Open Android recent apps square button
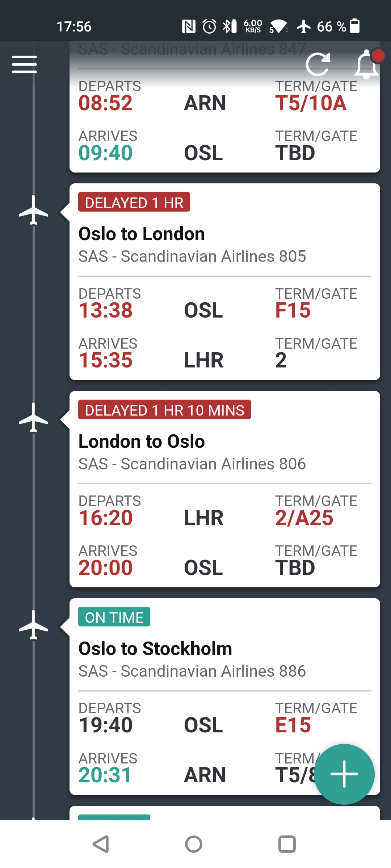This screenshot has width=391, height=868. [x=287, y=844]
